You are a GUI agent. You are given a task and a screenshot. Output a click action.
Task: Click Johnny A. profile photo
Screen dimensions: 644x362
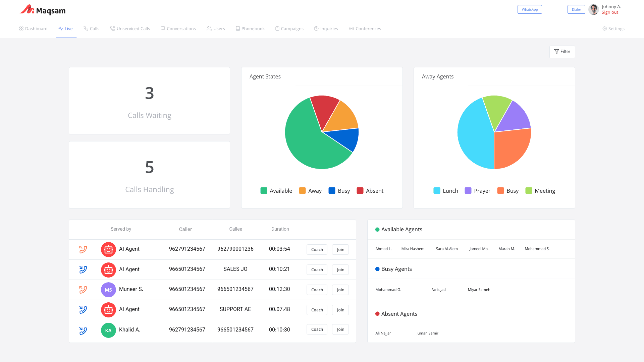coord(594,9)
